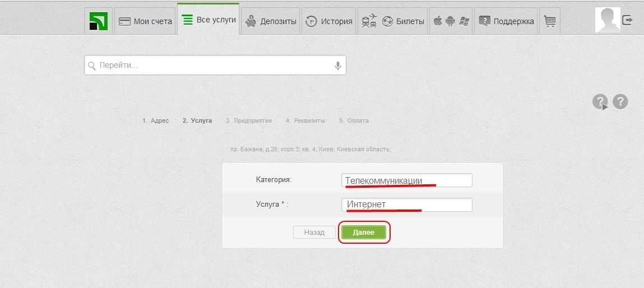Viewport: 644px width, 288px height.
Task: Open the Услуга dropdown field
Action: pos(406,205)
